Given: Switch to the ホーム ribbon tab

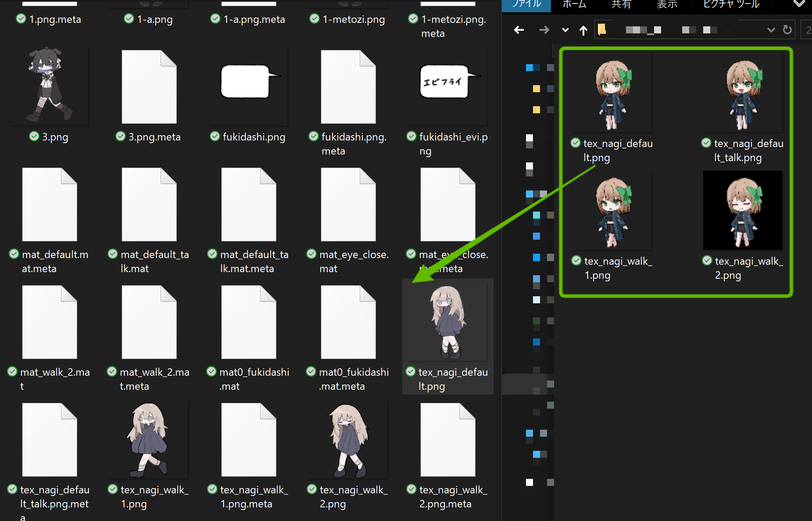Looking at the screenshot, I should point(574,4).
